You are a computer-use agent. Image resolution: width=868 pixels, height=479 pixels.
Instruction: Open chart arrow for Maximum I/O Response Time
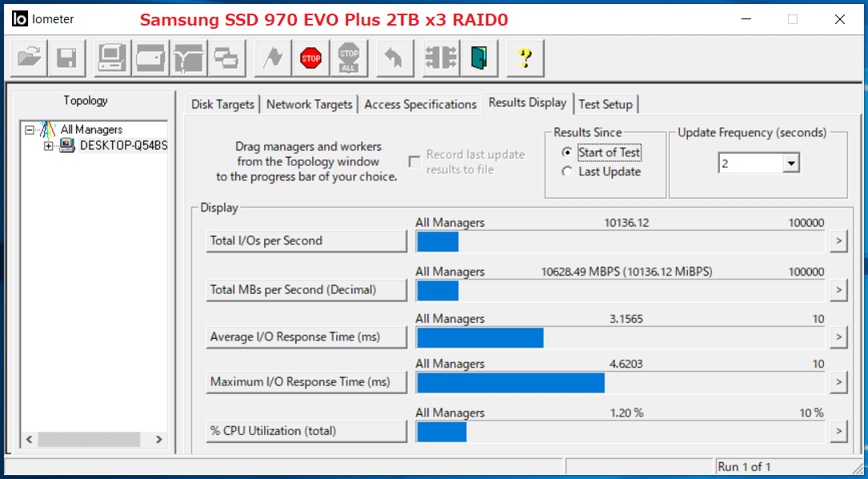pyautogui.click(x=838, y=382)
